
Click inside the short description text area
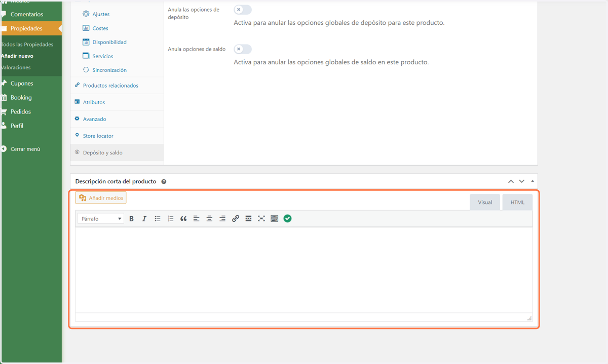304,270
